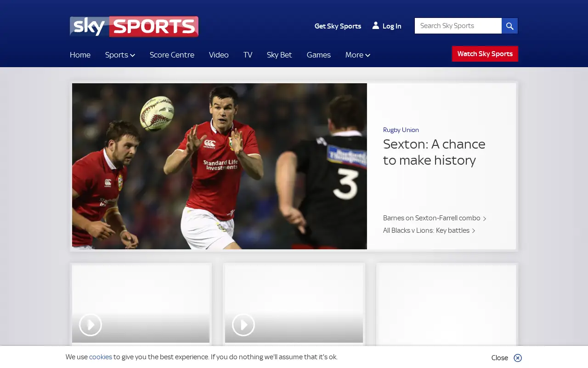Open the Rugby Union category link
The image size is (588, 368).
tap(401, 130)
